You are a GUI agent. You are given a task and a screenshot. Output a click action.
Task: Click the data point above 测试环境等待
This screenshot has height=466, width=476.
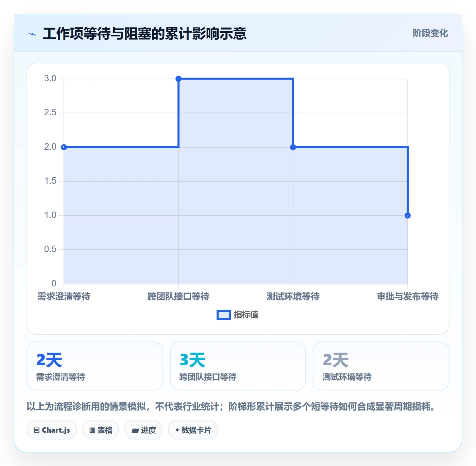click(293, 147)
